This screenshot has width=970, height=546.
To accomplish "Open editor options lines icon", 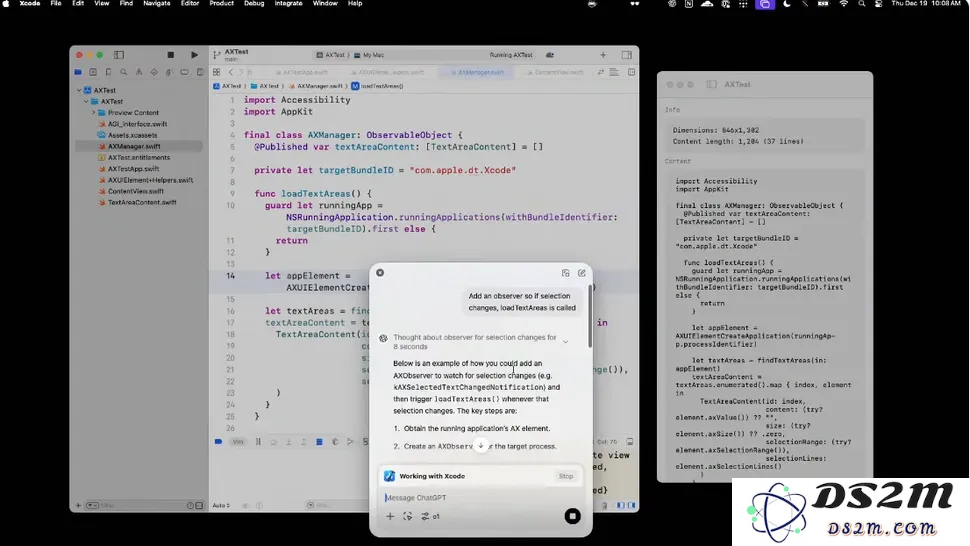I will [614, 72].
